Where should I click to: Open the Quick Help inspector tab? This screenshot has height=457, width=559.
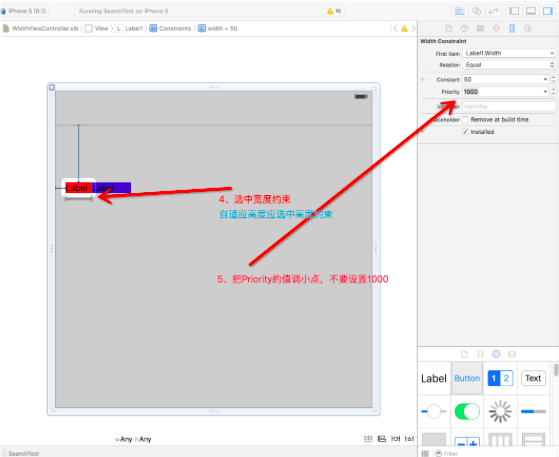(464, 29)
